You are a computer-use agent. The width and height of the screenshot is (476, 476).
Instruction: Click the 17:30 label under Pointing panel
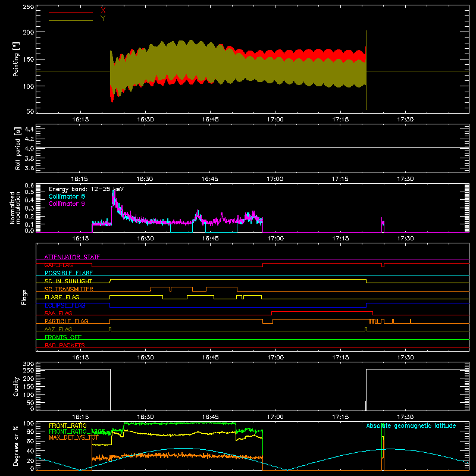405,120
